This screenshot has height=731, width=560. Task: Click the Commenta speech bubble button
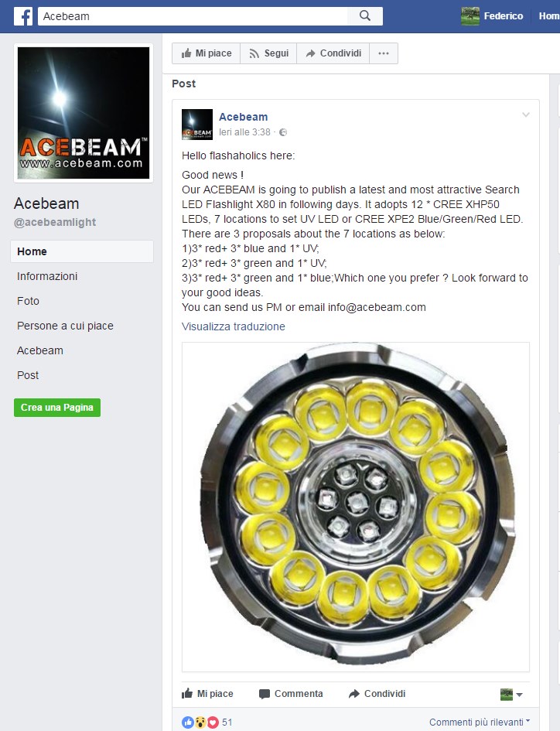click(291, 694)
